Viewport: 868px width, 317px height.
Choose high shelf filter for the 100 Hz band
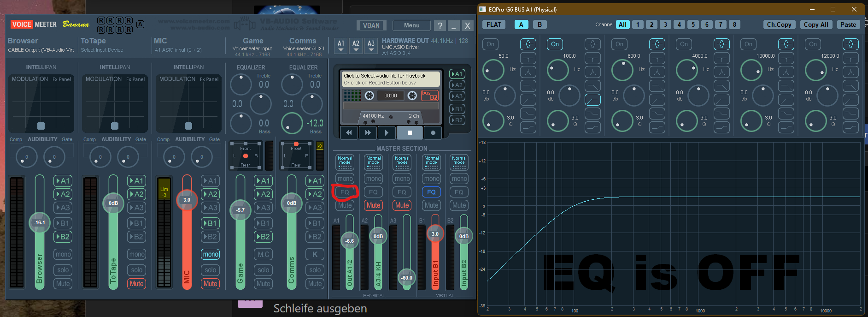(592, 127)
